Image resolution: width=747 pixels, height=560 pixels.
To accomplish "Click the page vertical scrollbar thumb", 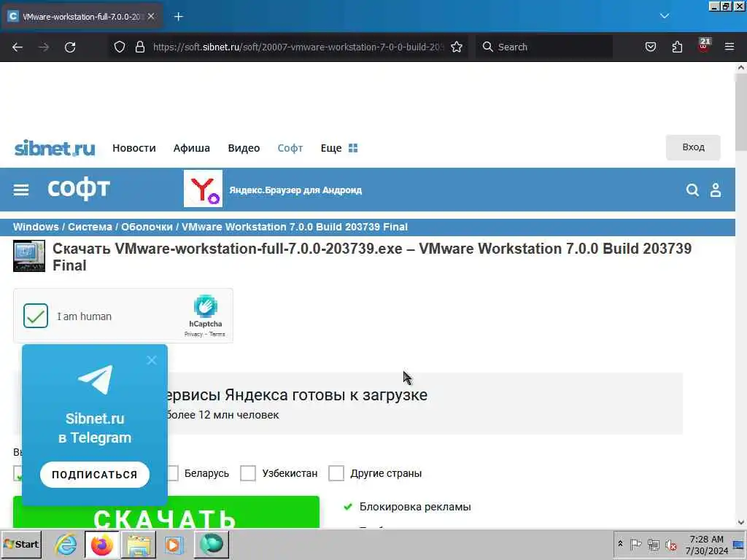I will click(x=741, y=112).
